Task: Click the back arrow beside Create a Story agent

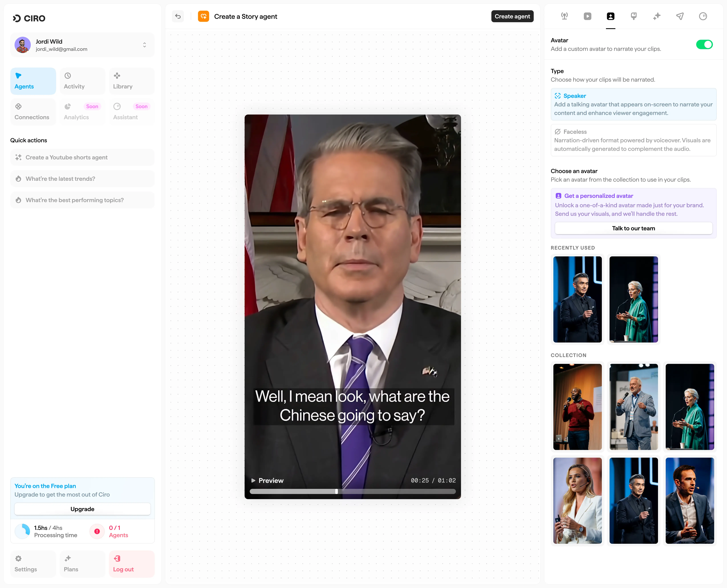Action: [x=178, y=16]
